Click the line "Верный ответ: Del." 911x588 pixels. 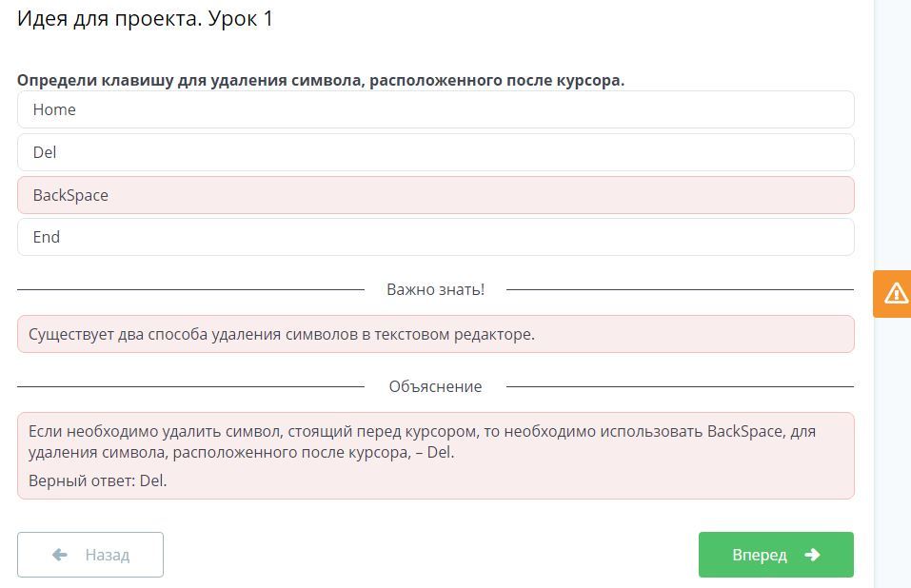tap(98, 480)
